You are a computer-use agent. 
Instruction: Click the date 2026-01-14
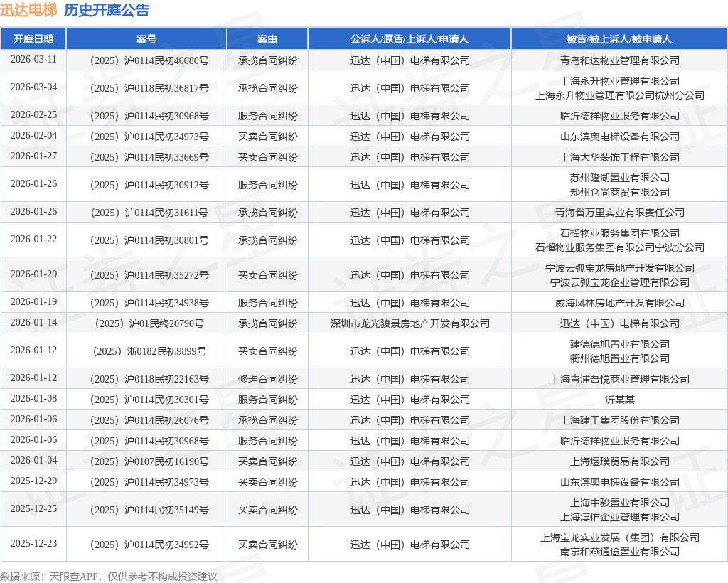pos(33,322)
